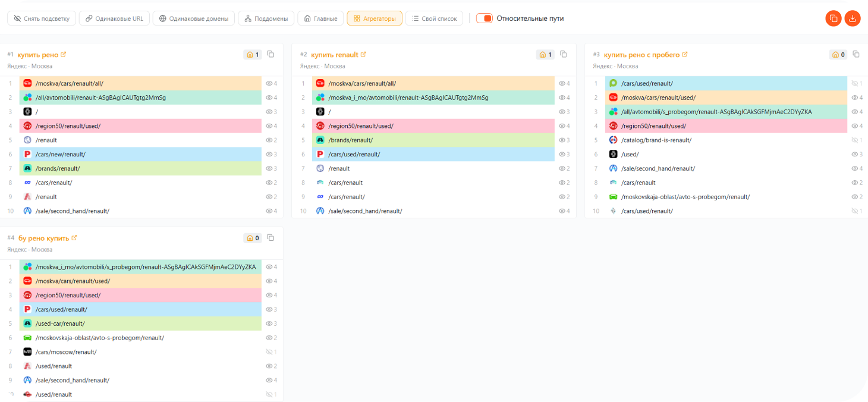Click favicon of first /cars/used/renault/ row, card #3
This screenshot has width=868, height=402.
613,83
